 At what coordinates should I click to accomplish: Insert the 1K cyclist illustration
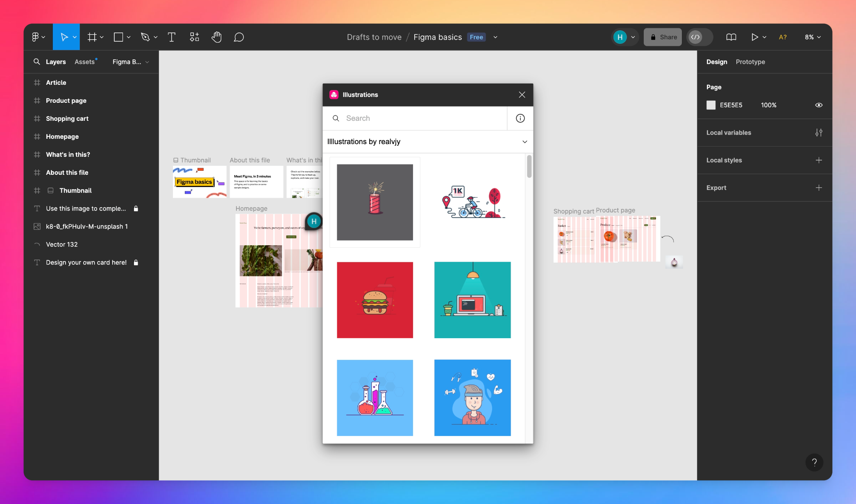(x=472, y=202)
